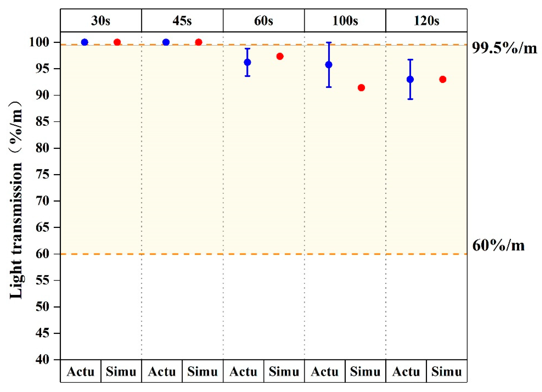This screenshot has height=392, width=542.
Task: Select the blue Actu marker at 45s
Action: click(166, 42)
